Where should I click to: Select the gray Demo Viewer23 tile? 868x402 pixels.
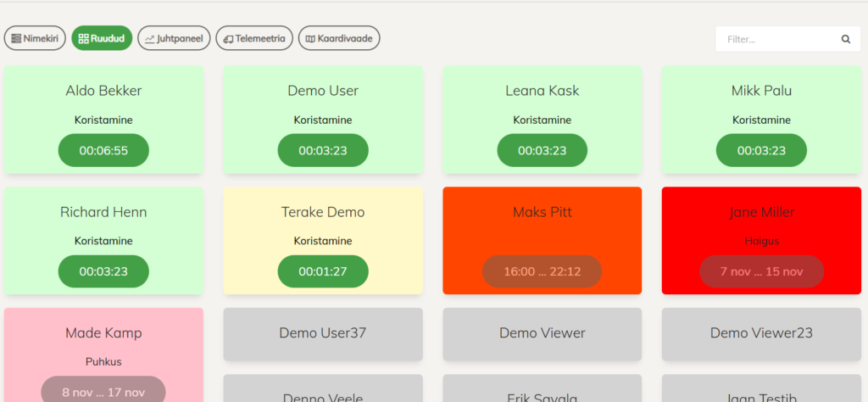point(761,333)
